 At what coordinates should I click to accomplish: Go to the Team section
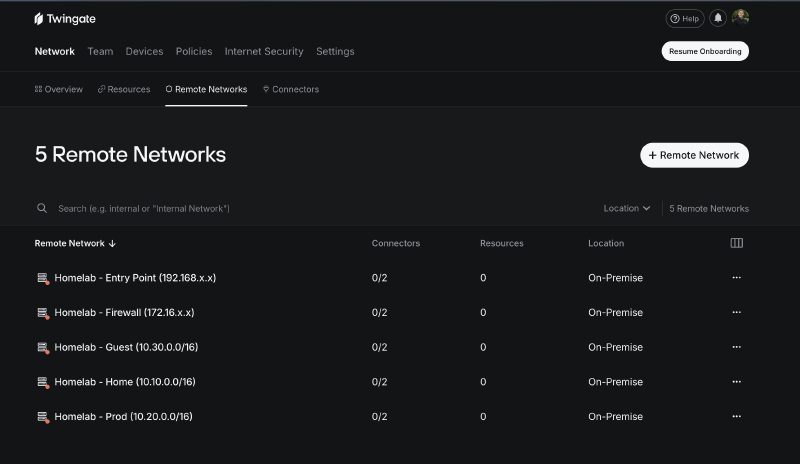click(x=100, y=51)
